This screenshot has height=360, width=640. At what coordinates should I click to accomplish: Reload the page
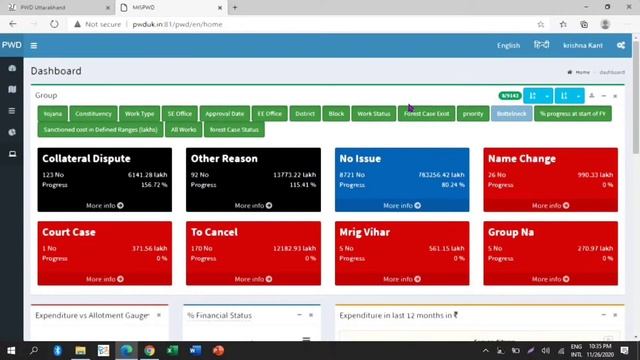pos(54,24)
